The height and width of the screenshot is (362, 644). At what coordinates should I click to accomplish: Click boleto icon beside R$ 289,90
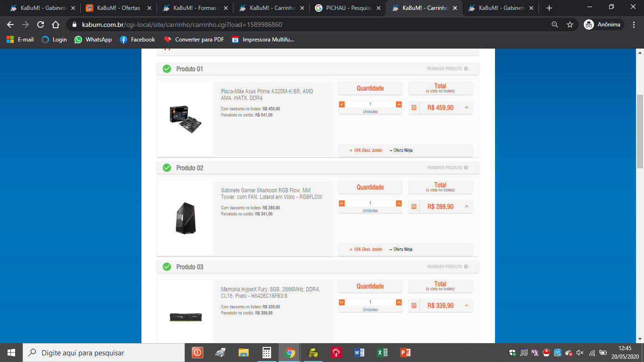[x=414, y=206]
